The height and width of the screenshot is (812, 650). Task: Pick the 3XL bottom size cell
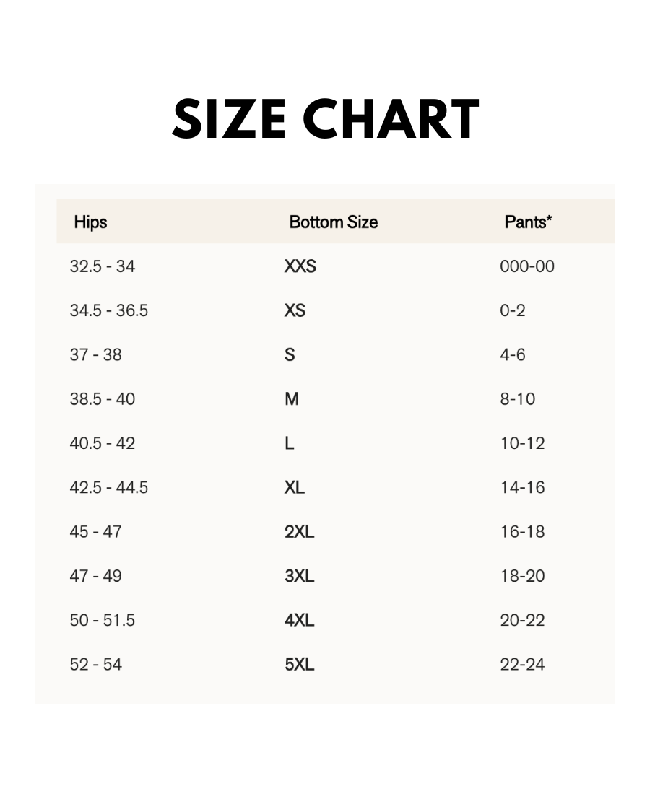tap(299, 576)
